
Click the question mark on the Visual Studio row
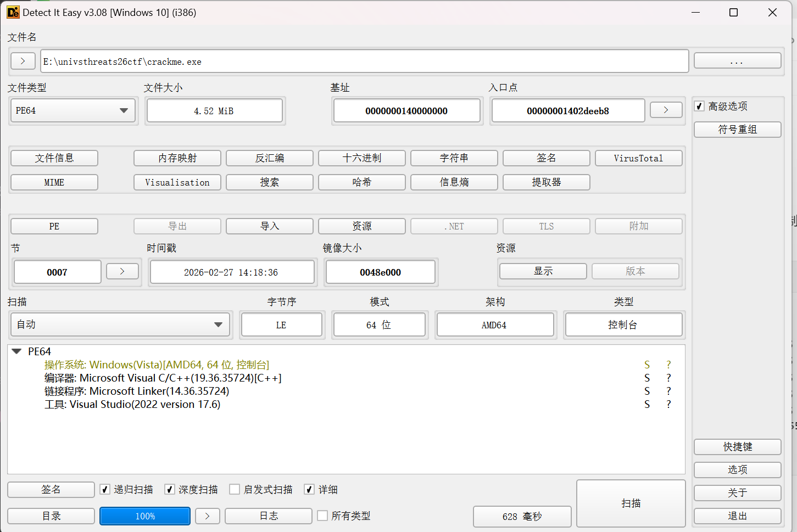[x=668, y=404]
